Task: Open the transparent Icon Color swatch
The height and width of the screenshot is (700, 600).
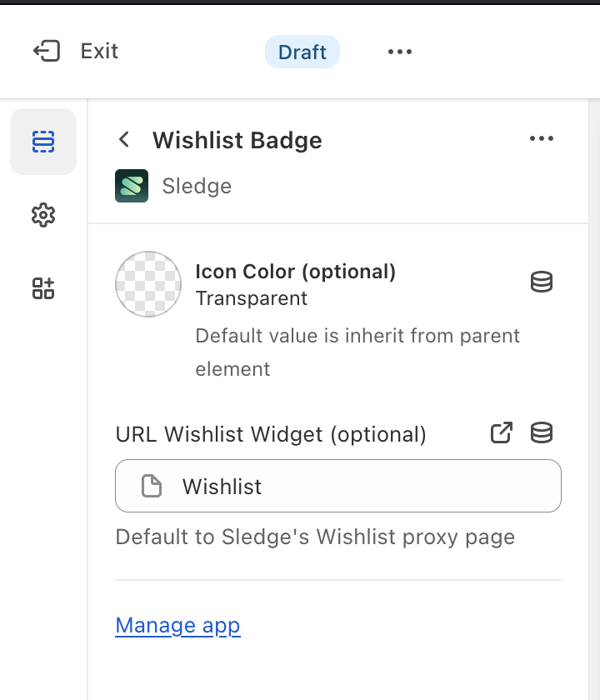Action: pyautogui.click(x=148, y=284)
